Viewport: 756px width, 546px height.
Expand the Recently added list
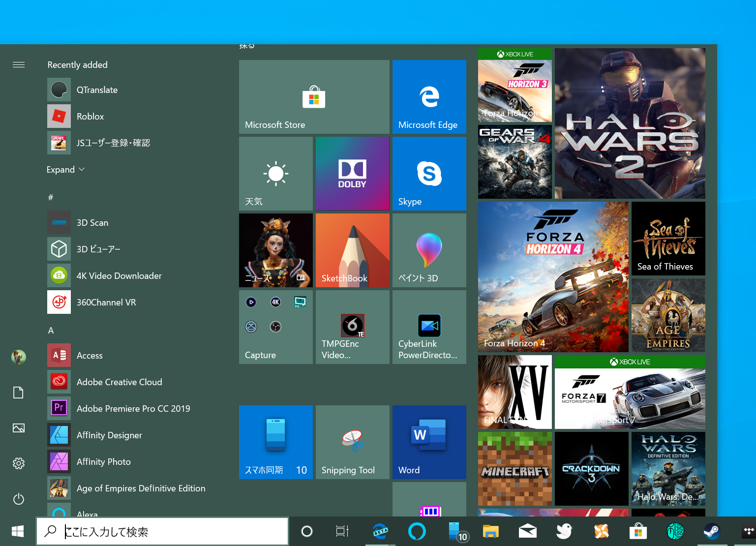pos(66,170)
